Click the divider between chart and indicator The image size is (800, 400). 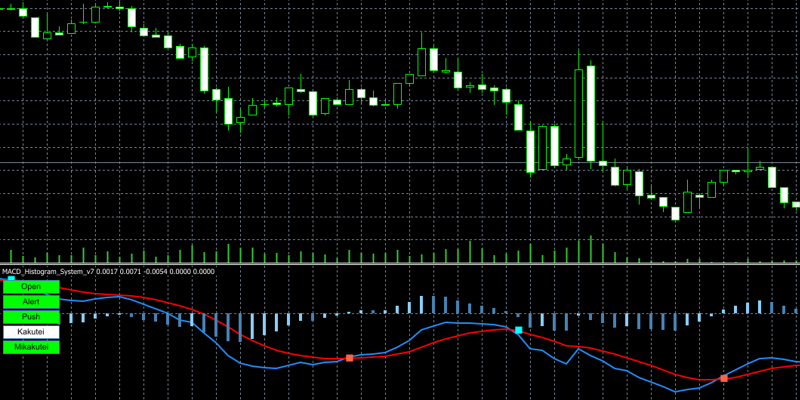coord(400,265)
